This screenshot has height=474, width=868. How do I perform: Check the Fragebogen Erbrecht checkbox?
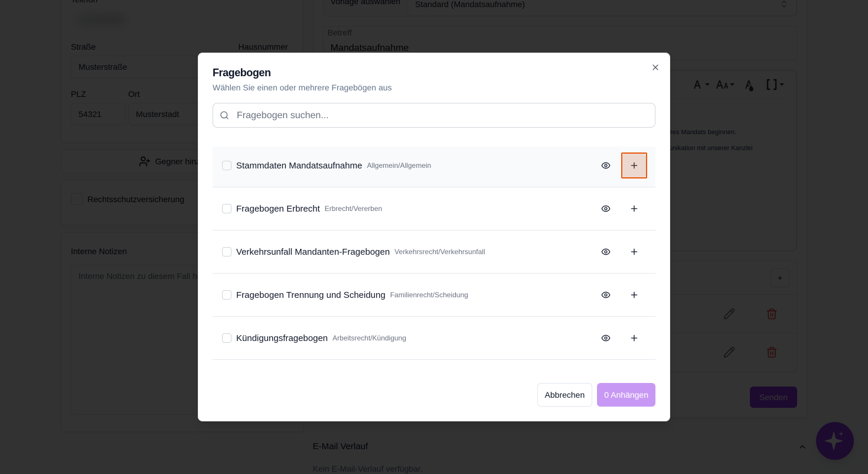227,209
